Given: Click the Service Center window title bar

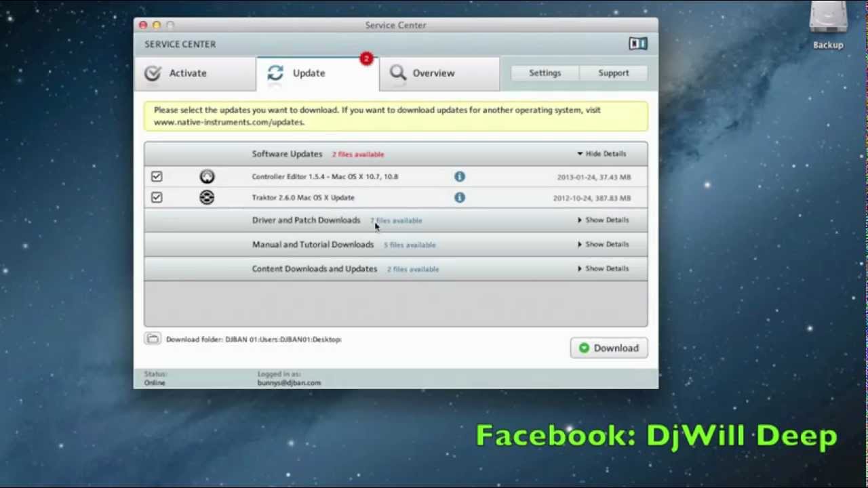Looking at the screenshot, I should tap(395, 25).
